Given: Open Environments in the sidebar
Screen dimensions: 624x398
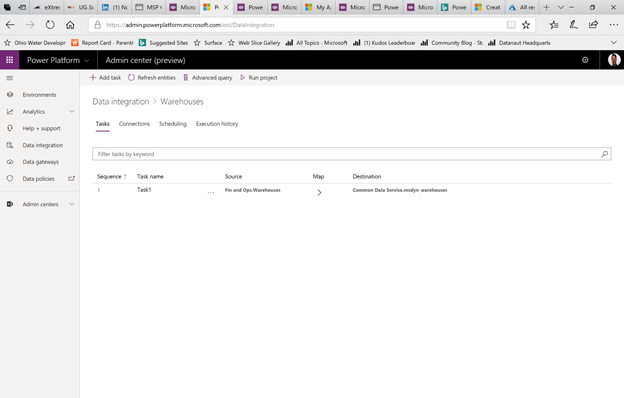Looking at the screenshot, I should click(x=39, y=95).
